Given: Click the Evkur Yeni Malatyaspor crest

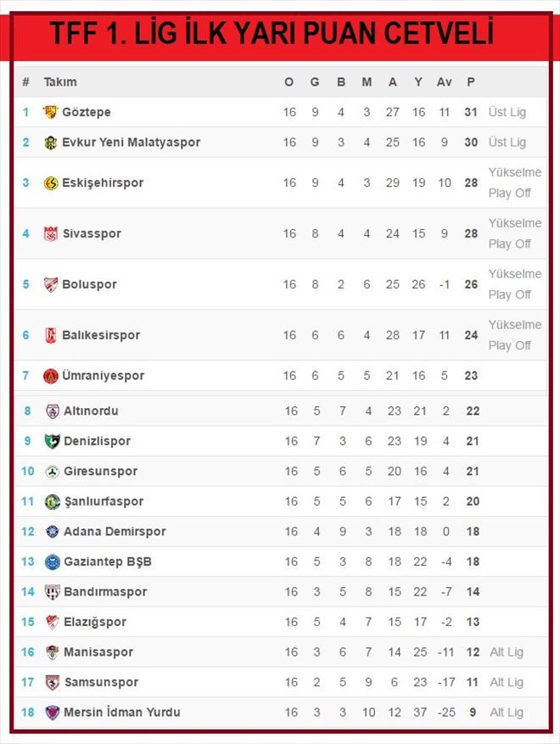Looking at the screenshot, I should (50, 143).
